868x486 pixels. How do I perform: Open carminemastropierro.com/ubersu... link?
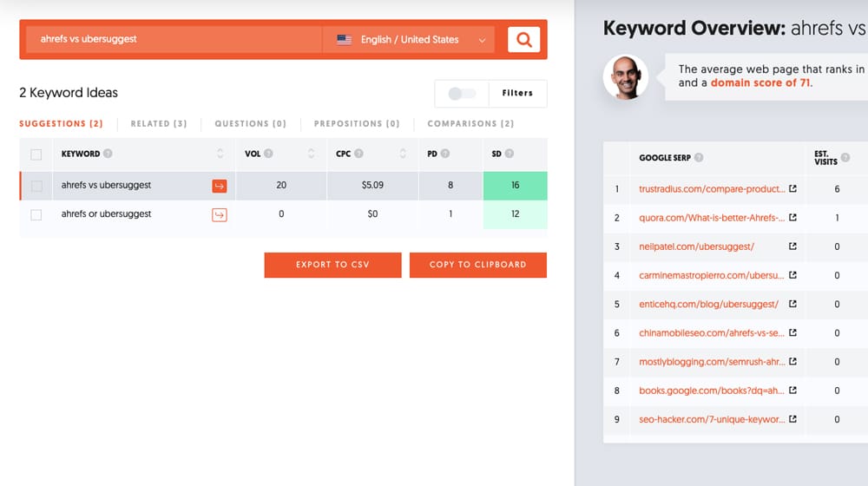(x=712, y=275)
